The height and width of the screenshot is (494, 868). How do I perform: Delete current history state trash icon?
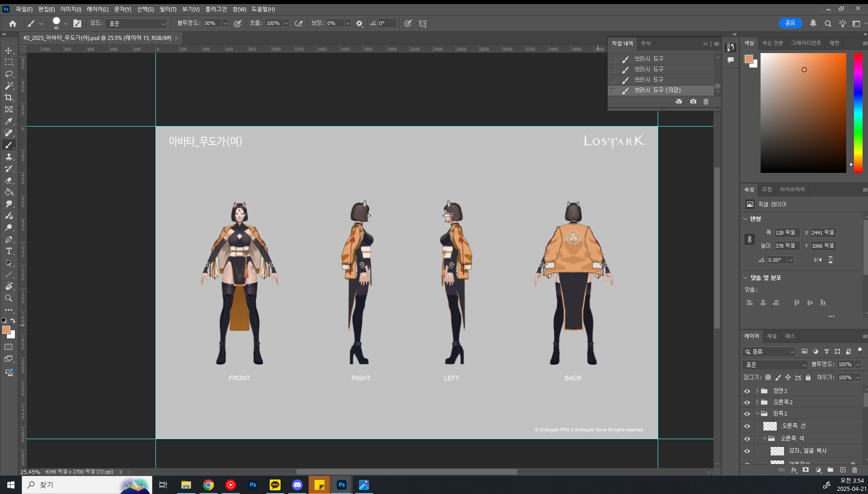coord(706,102)
